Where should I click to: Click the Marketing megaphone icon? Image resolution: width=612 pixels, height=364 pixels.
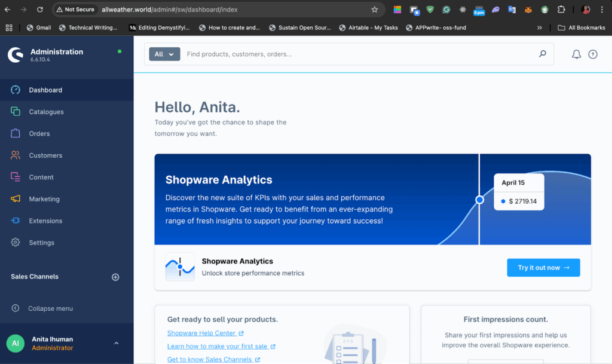click(15, 198)
